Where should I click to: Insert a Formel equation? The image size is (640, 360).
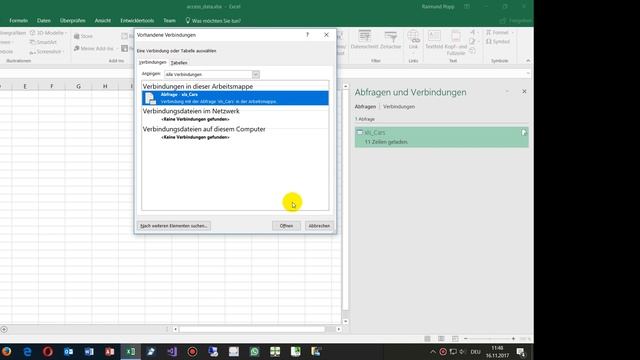tap(500, 33)
